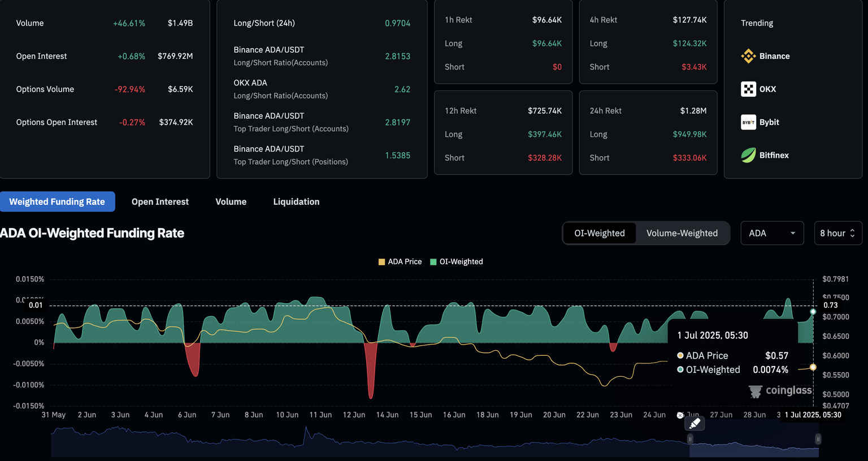Click the small circular X icon on the date axis
The width and height of the screenshot is (868, 461).
pyautogui.click(x=680, y=415)
